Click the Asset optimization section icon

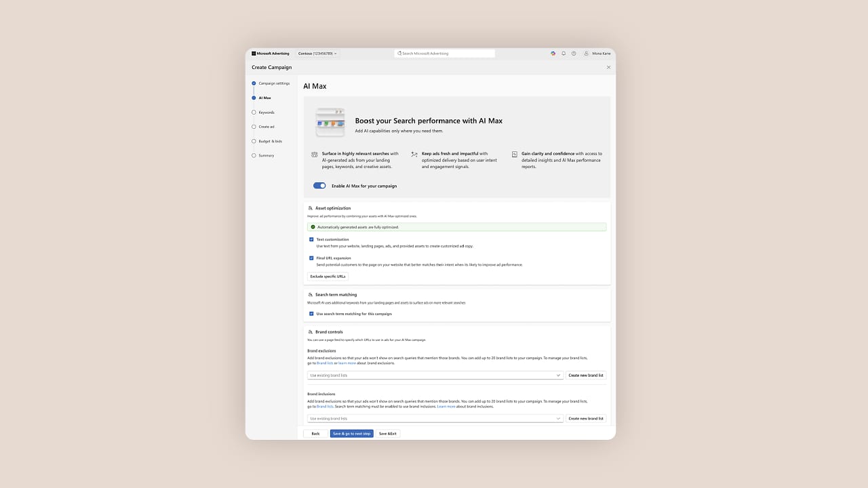311,208
